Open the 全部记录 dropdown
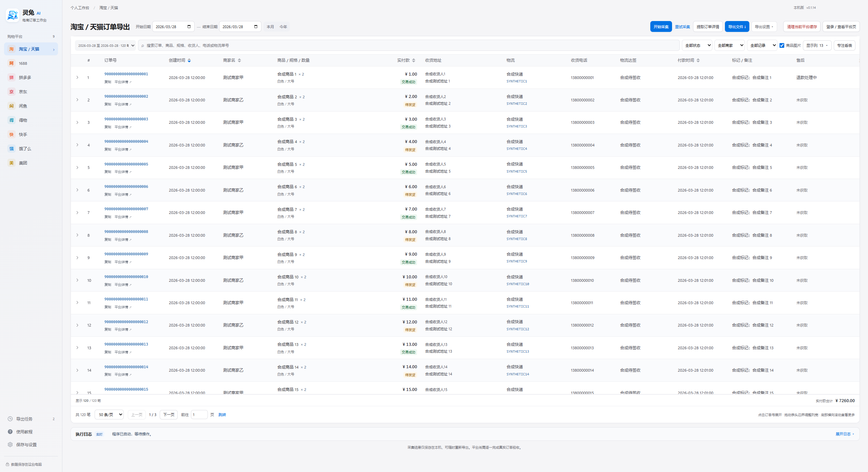The image size is (868, 472). [762, 45]
